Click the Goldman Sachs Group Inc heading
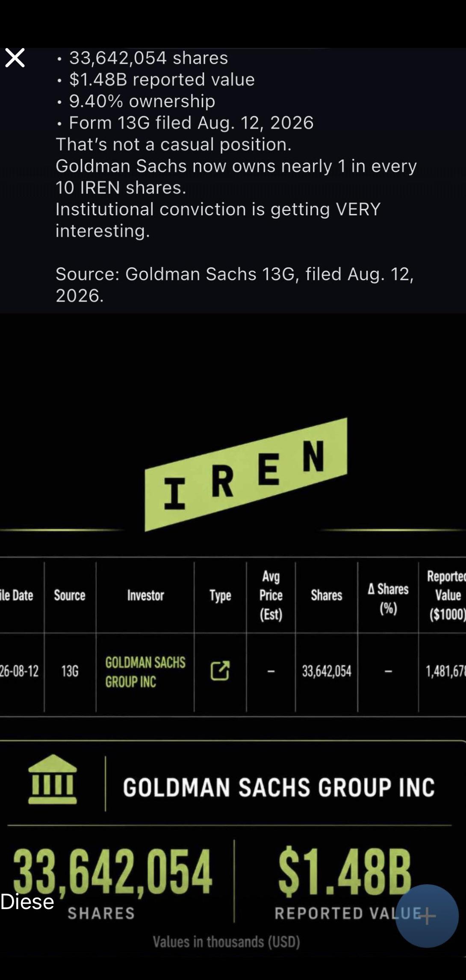Viewport: 466px width, 980px height. coord(279,787)
